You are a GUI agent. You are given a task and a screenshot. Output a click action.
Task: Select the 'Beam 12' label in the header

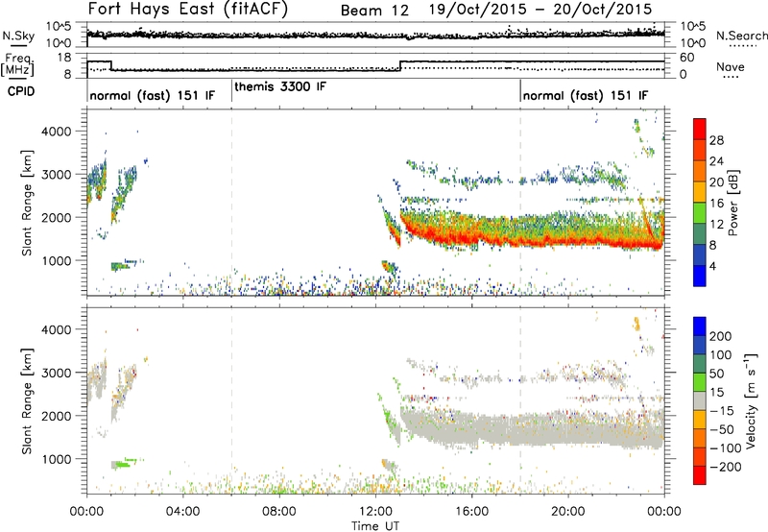(x=374, y=11)
